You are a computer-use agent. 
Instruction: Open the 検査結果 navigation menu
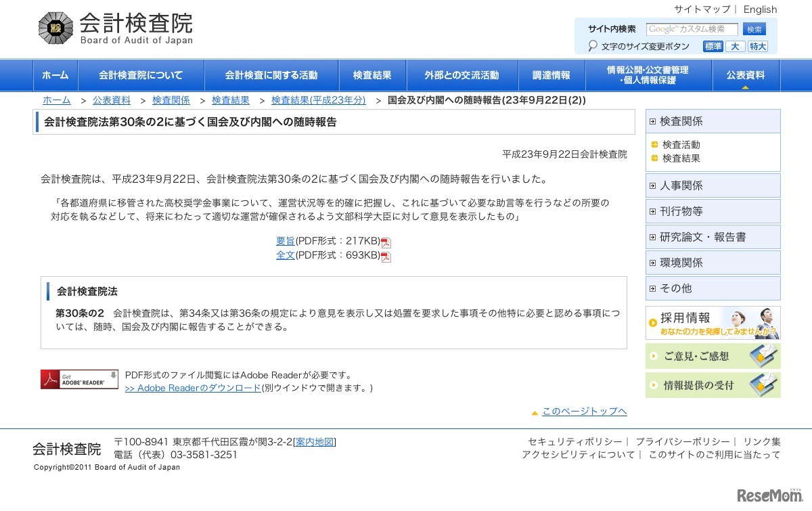point(371,74)
